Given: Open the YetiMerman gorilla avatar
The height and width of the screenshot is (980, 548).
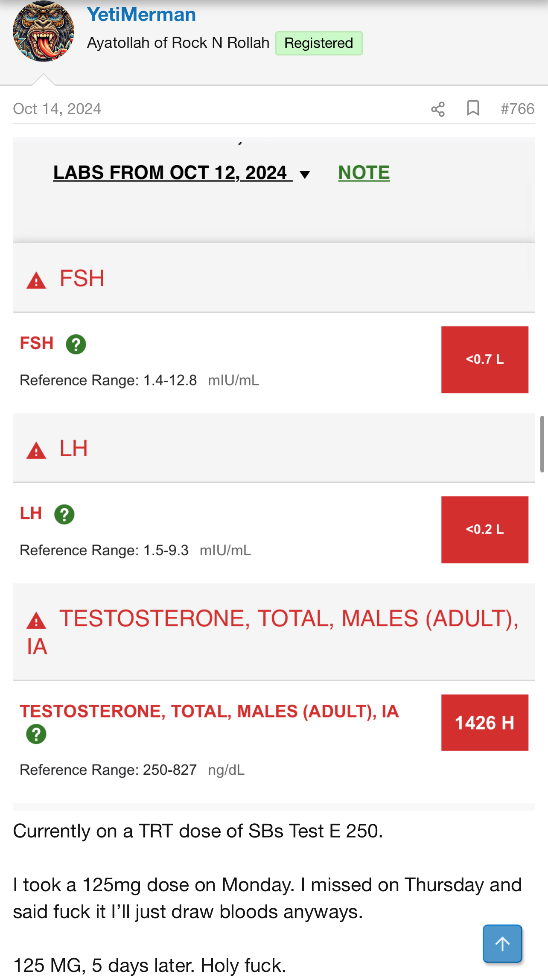Looking at the screenshot, I should 44,32.
